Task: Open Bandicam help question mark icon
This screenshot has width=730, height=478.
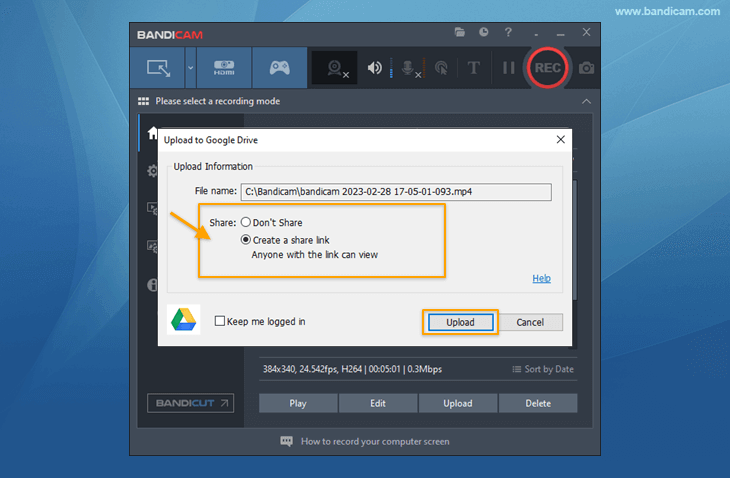Action: (508, 32)
